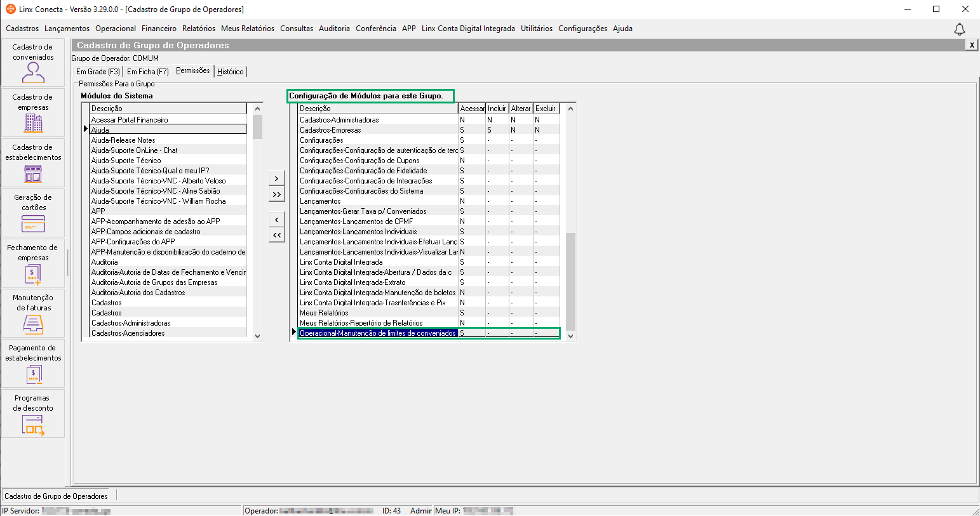Screen dimensions: 980x516
Task: Click Cadastro de estabelecimentos icon
Action: point(33,173)
